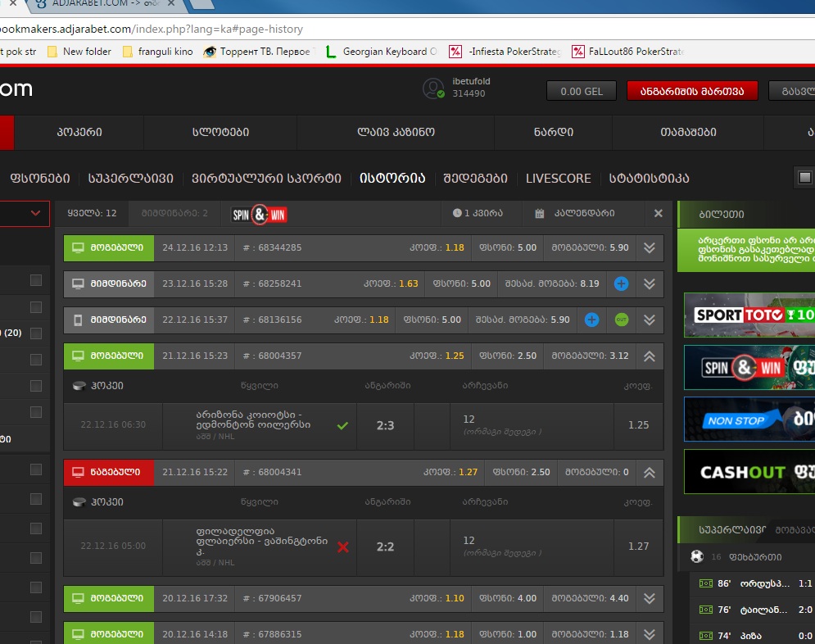
Task: Tick the second checkbox in left sidebar
Action: click(x=36, y=307)
